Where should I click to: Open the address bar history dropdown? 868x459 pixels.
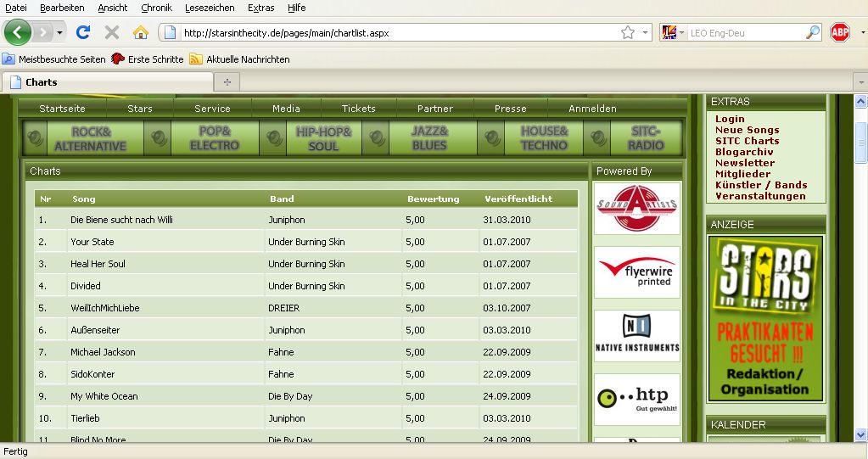tap(645, 33)
